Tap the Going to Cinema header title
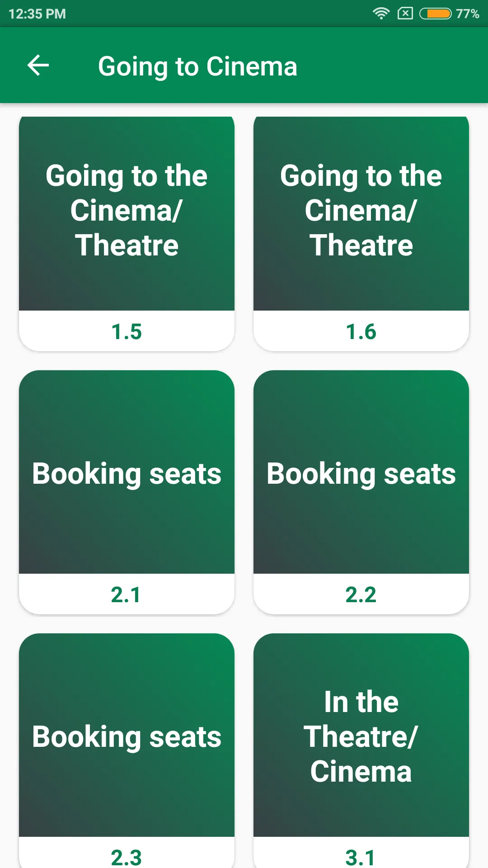488x868 pixels. [198, 66]
